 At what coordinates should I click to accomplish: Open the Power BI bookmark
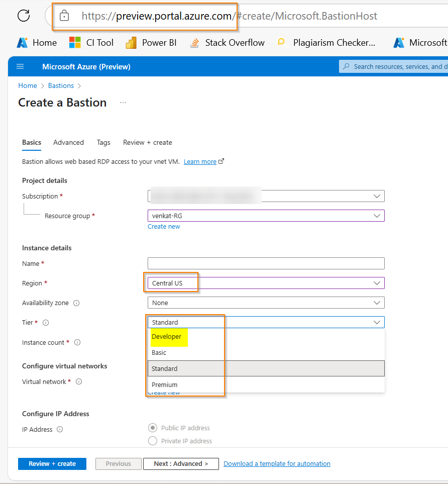coord(151,43)
